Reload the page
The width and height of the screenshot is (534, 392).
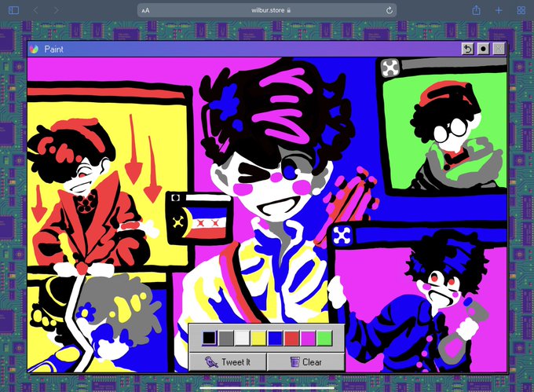click(390, 10)
